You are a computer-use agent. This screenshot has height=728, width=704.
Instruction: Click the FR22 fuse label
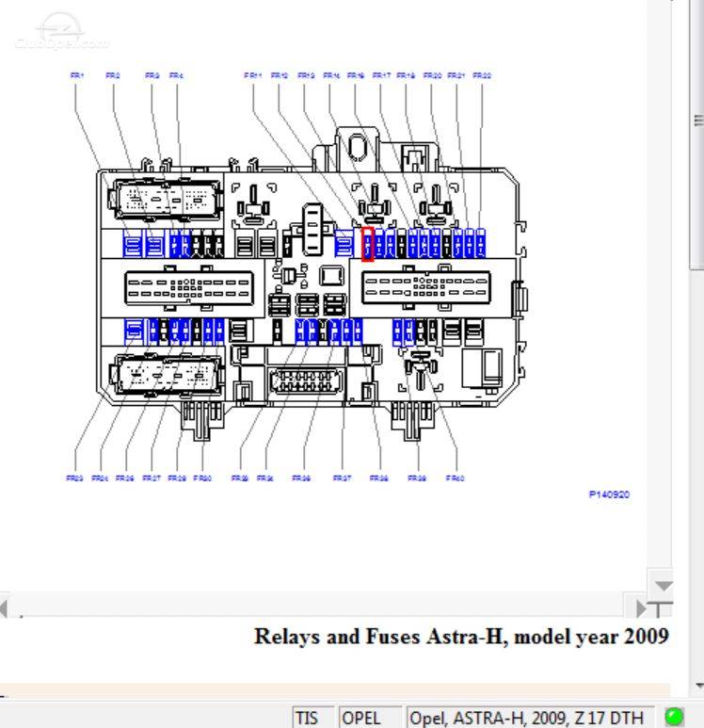[x=482, y=75]
